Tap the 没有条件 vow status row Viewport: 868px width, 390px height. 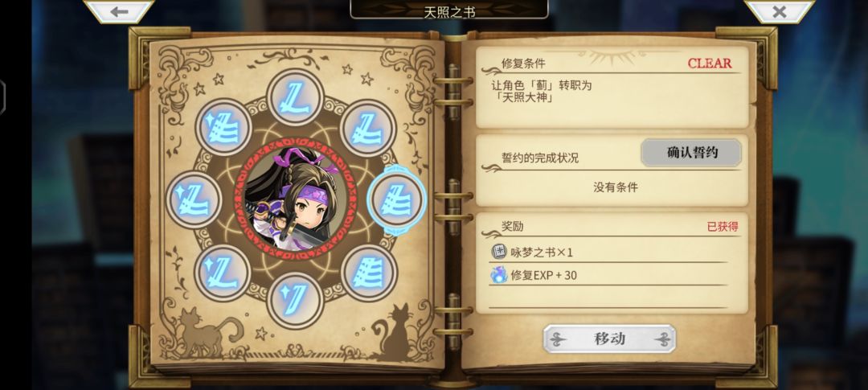(616, 187)
